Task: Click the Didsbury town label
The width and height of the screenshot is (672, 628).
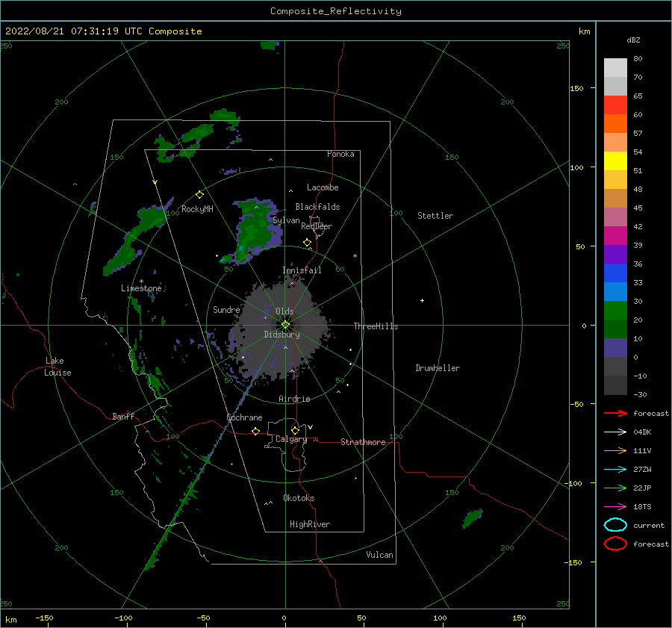Action: click(x=281, y=335)
